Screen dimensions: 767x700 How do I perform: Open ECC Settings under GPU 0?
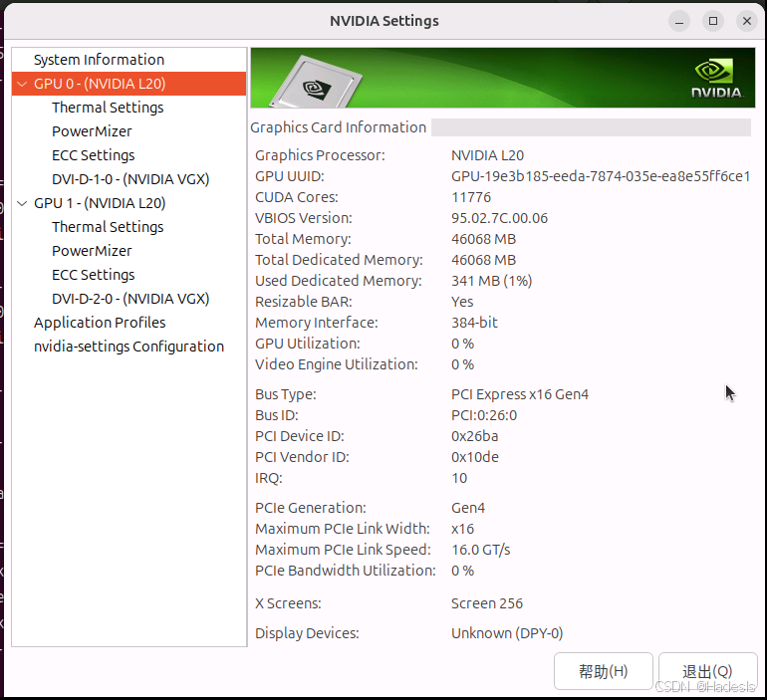[94, 155]
